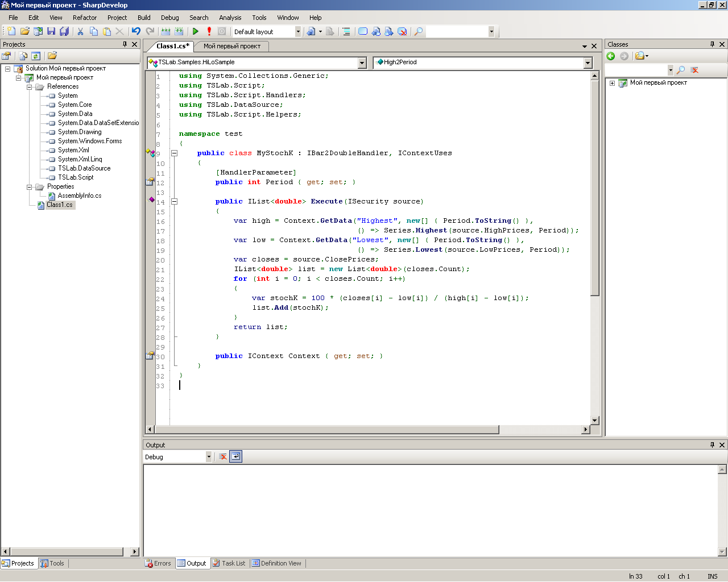Pin the Projects panel with the pushpin
Image resolution: width=728 pixels, height=582 pixels.
[x=125, y=44]
